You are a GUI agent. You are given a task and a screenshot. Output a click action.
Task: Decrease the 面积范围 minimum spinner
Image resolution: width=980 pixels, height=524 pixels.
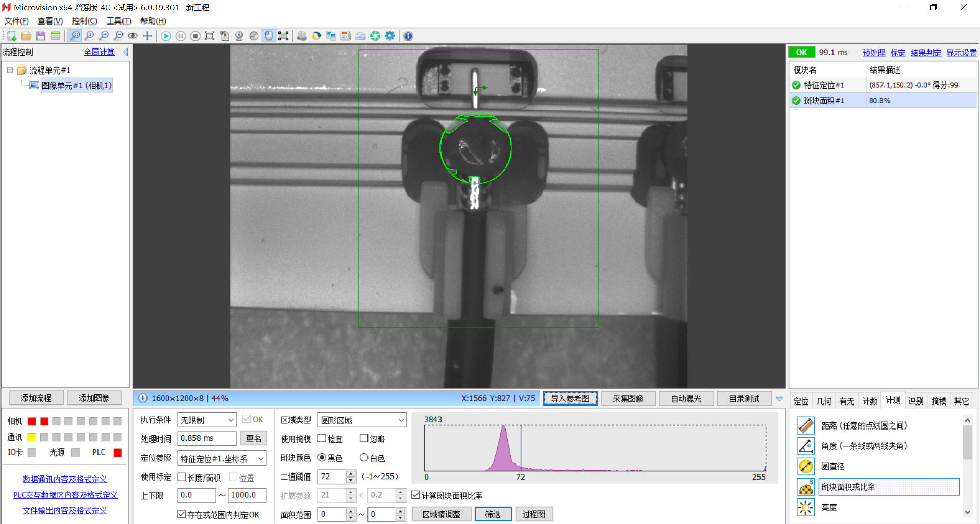coord(351,517)
